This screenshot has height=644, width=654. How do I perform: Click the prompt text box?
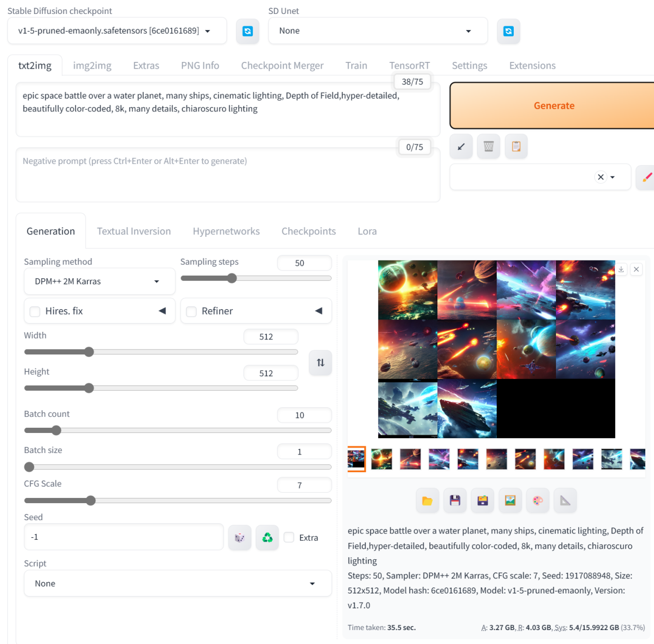(228, 109)
